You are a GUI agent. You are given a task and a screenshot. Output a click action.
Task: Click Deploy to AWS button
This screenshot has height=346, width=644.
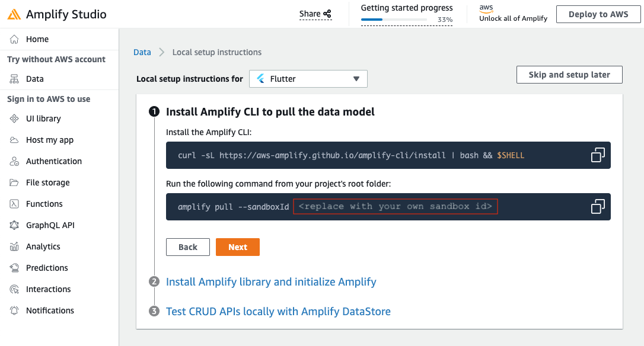598,14
